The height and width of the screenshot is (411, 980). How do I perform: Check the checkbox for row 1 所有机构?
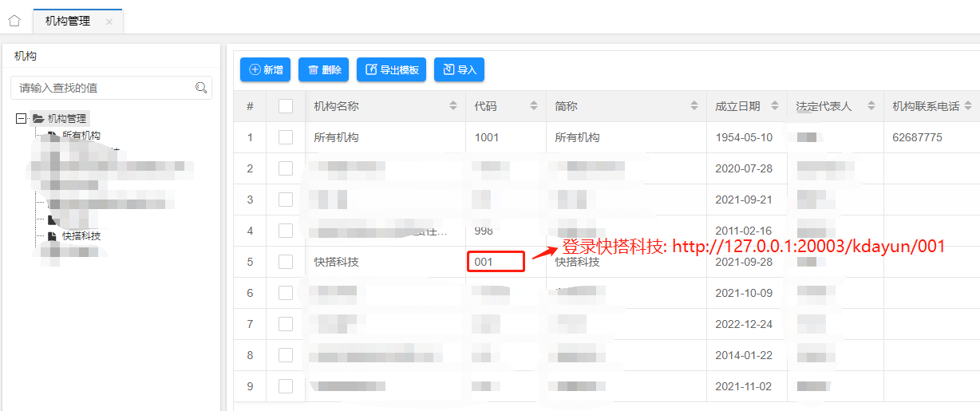pyautogui.click(x=286, y=137)
